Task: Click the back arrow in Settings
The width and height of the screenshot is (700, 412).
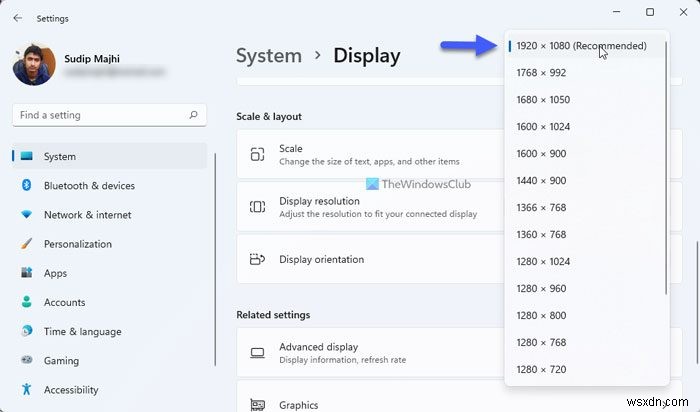Action: [18, 18]
